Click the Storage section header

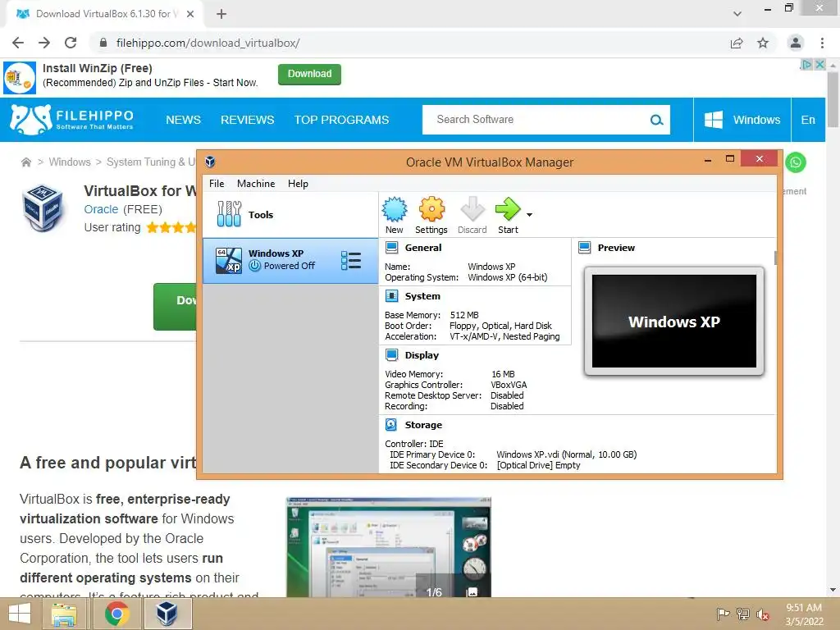(x=423, y=425)
